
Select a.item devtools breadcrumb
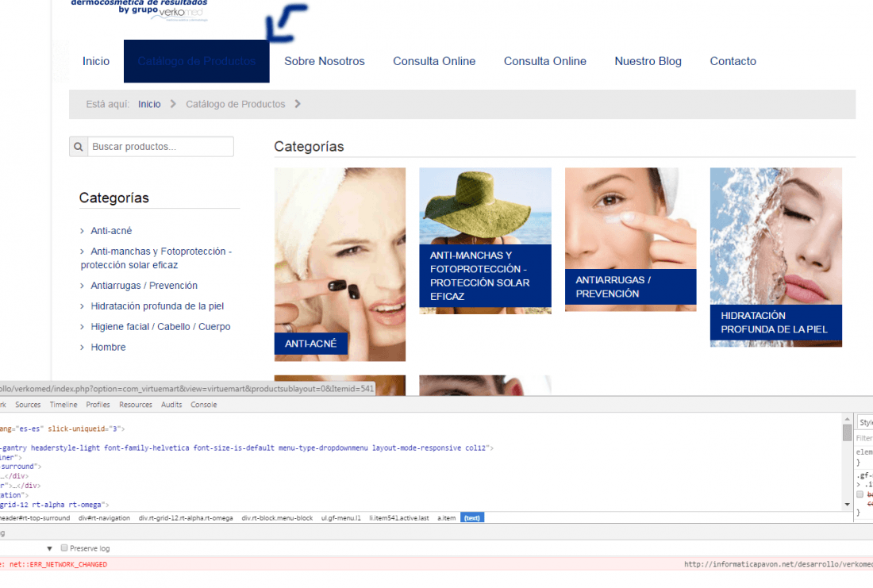click(447, 518)
